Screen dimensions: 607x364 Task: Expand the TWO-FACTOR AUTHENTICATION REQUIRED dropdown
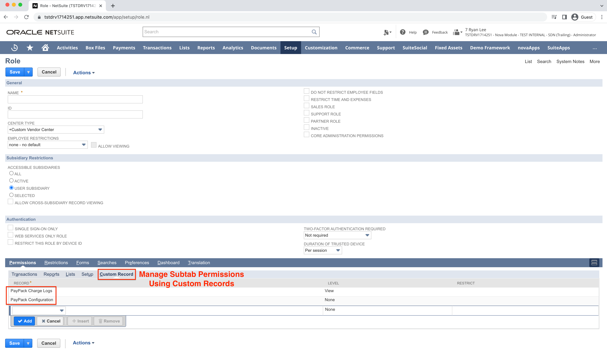click(367, 235)
